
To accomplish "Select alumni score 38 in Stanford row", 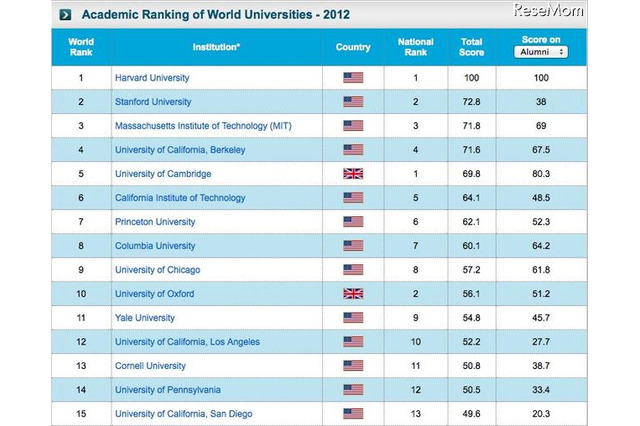I will point(541,102).
